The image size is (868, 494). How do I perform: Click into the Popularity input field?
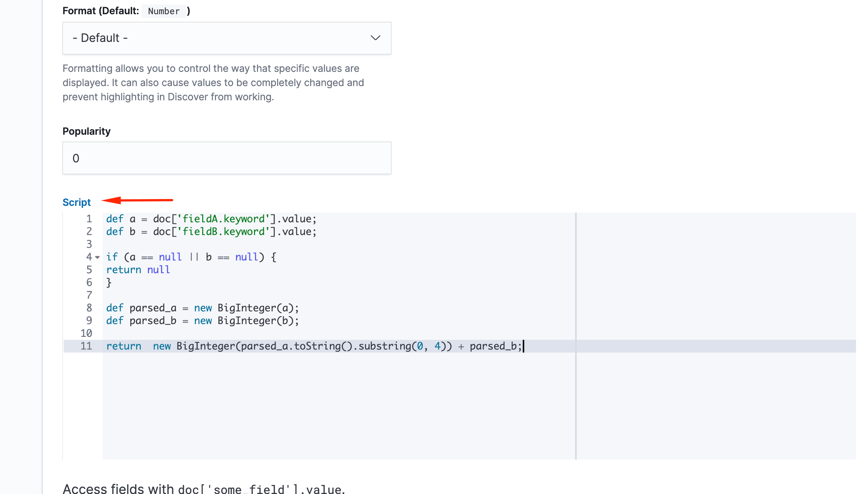pos(226,158)
